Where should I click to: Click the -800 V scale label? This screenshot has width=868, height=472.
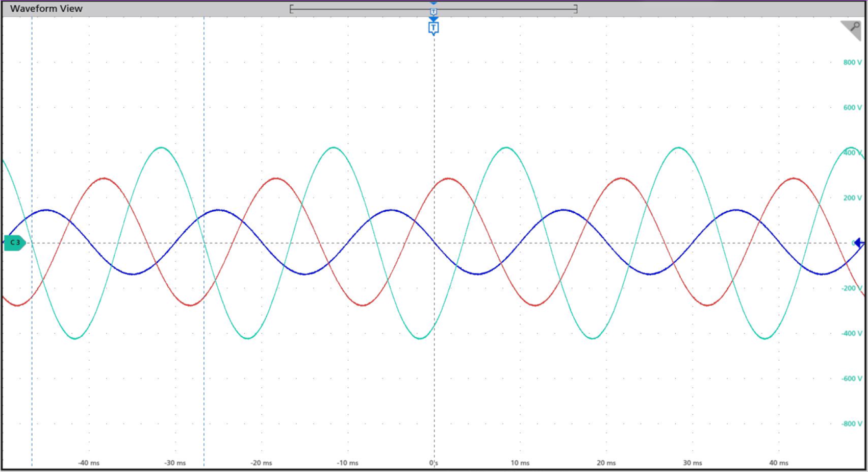point(851,424)
